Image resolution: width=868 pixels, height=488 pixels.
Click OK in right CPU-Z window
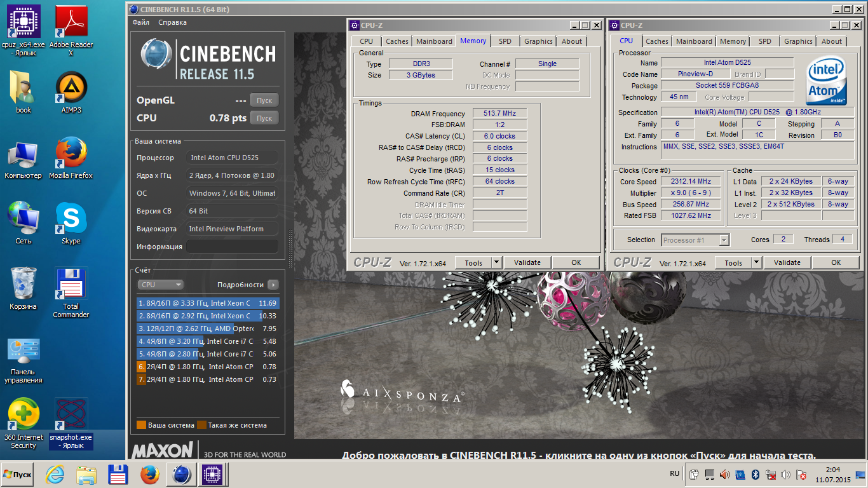836,262
